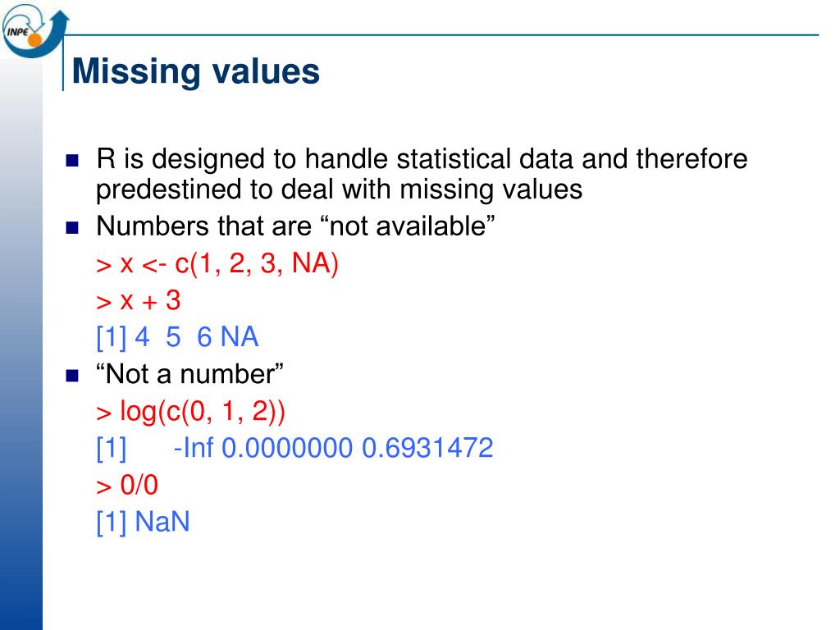Click the phrase 'Numbers that are not available'
This screenshot has height=630, width=840.
[295, 226]
